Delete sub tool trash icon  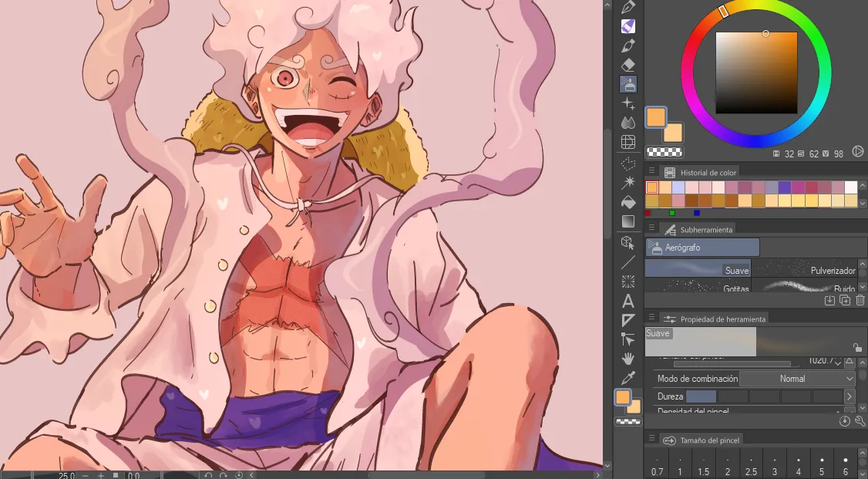860,300
